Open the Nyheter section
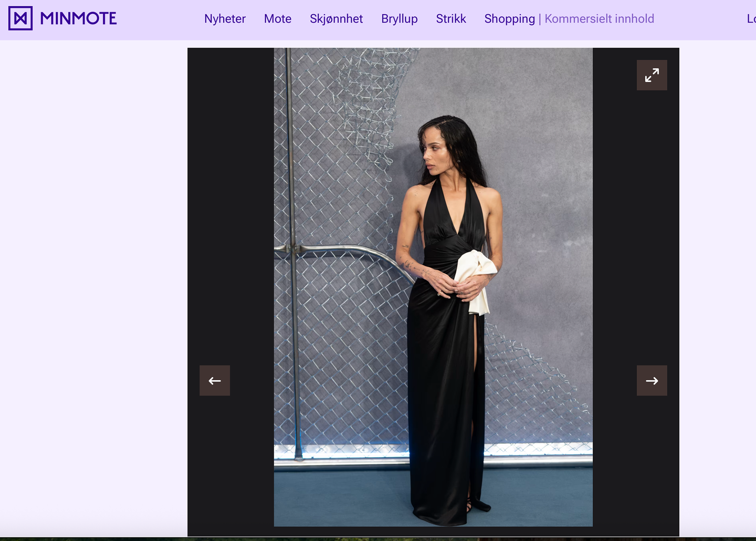This screenshot has height=541, width=756. coord(225,19)
